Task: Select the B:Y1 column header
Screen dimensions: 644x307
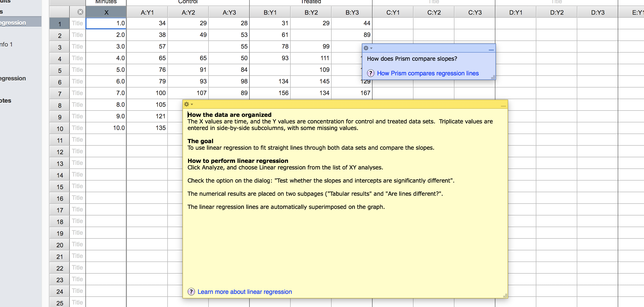Action: [x=270, y=12]
